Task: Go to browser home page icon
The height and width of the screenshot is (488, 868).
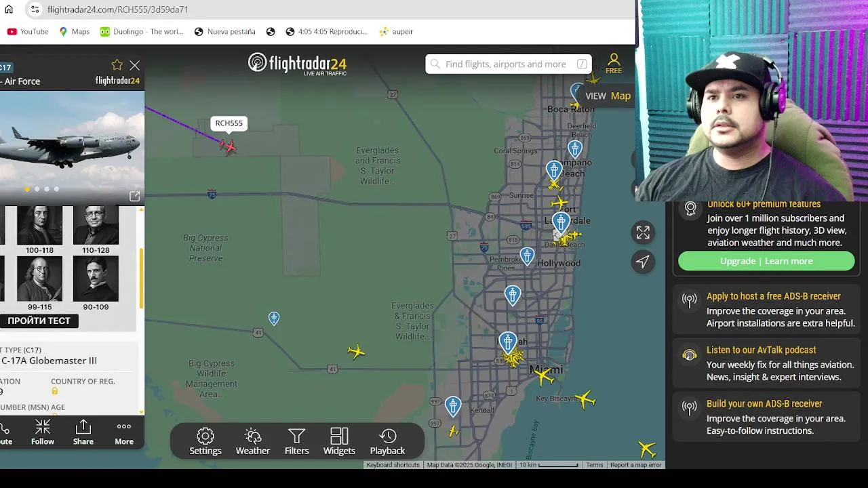Action: [9, 9]
